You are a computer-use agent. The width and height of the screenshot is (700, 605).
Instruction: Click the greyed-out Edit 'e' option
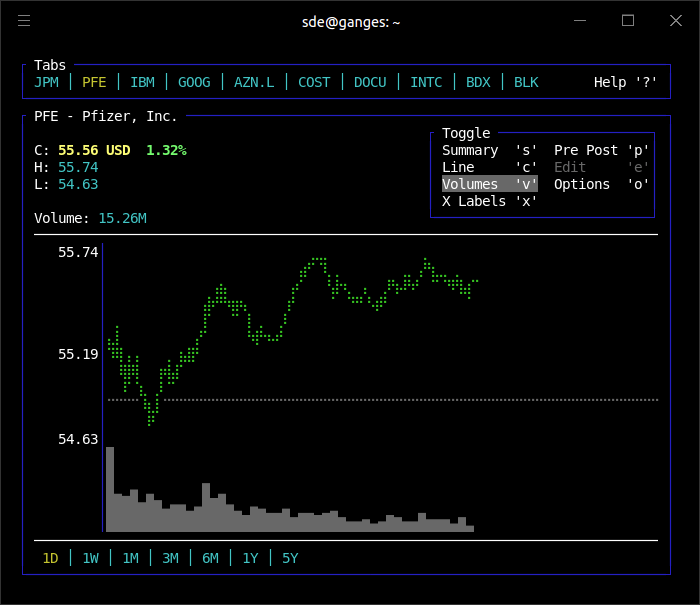point(601,167)
